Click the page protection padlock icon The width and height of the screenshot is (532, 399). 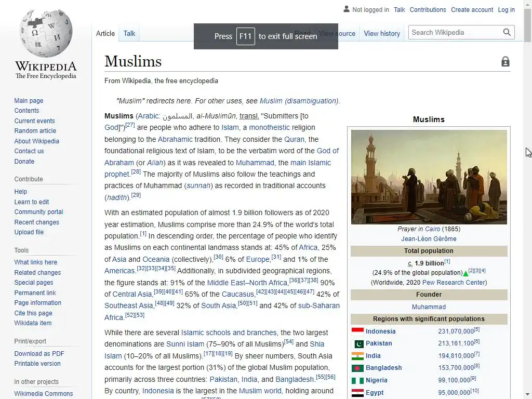click(505, 61)
